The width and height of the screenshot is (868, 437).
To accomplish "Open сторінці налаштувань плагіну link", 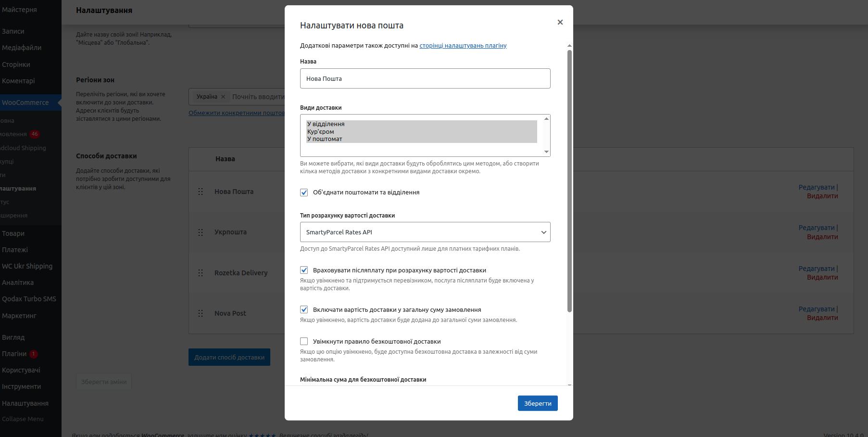I will pyautogui.click(x=463, y=46).
